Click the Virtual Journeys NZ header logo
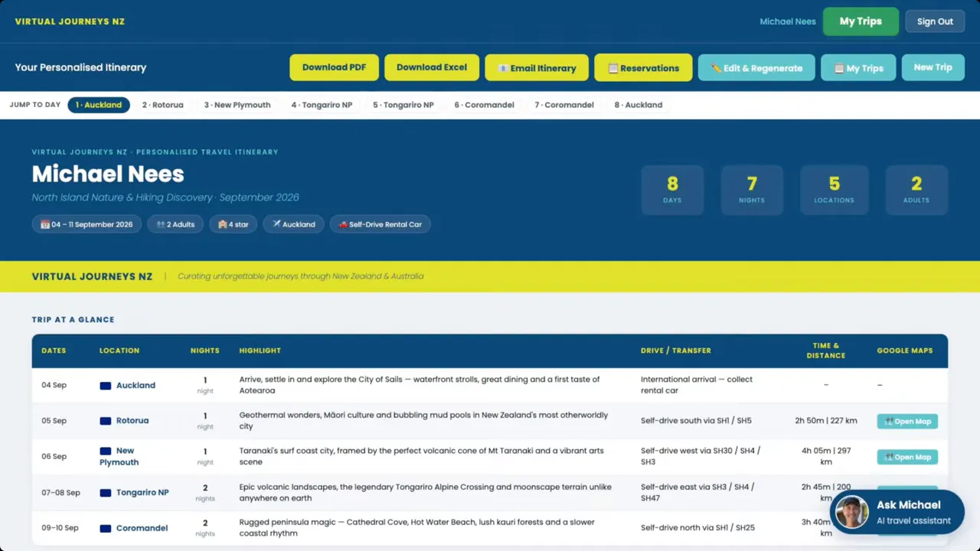Image resolution: width=980 pixels, height=551 pixels. coord(70,21)
